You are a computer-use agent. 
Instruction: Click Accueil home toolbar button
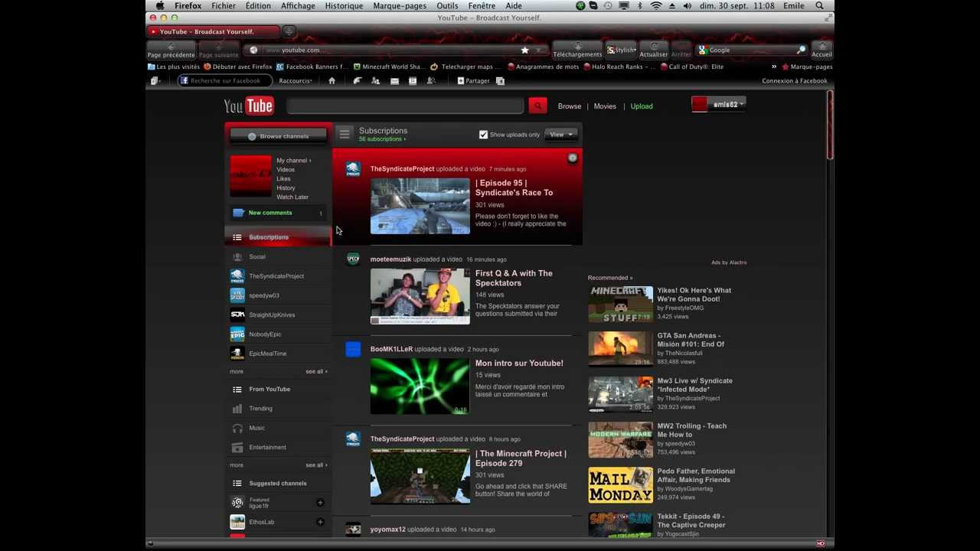(x=822, y=51)
